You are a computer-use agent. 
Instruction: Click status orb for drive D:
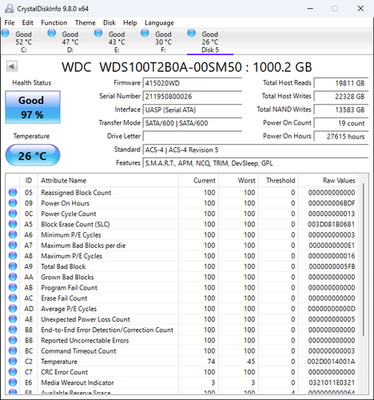(x=52, y=33)
